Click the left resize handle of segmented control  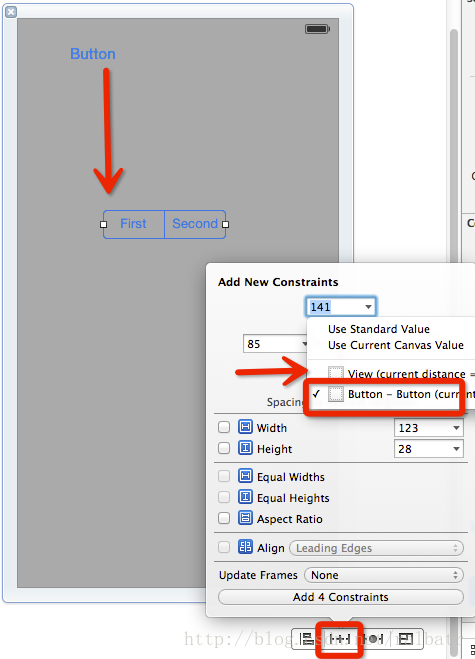point(103,224)
